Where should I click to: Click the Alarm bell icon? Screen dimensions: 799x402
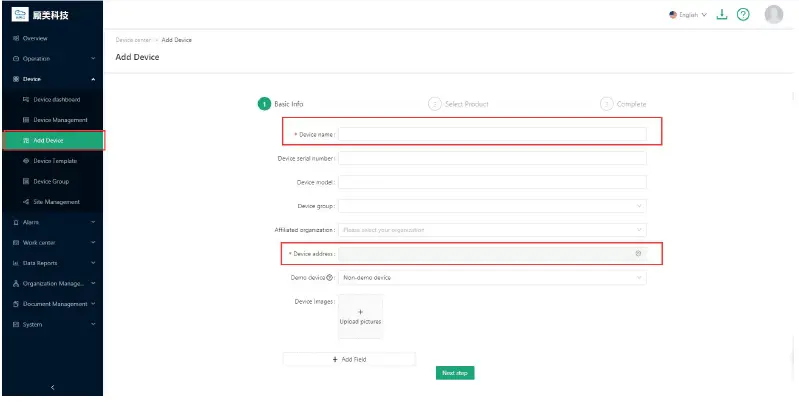point(16,223)
